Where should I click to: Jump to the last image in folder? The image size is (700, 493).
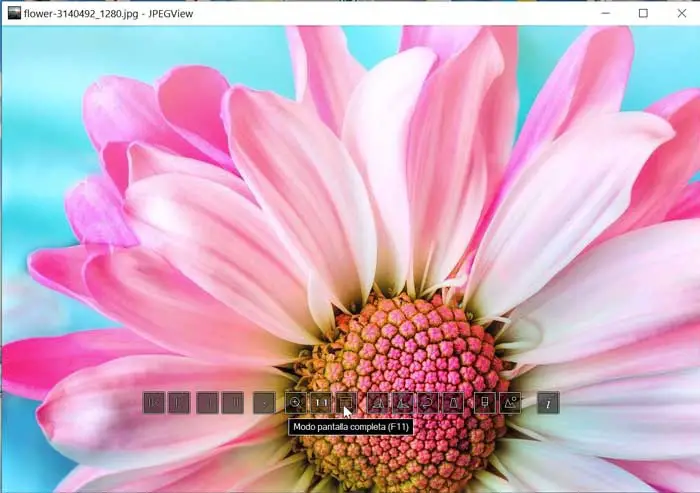tap(233, 403)
